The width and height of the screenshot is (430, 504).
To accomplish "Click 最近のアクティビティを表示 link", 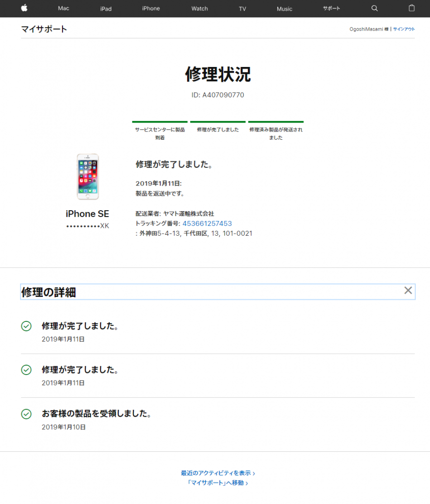I will tap(218, 473).
